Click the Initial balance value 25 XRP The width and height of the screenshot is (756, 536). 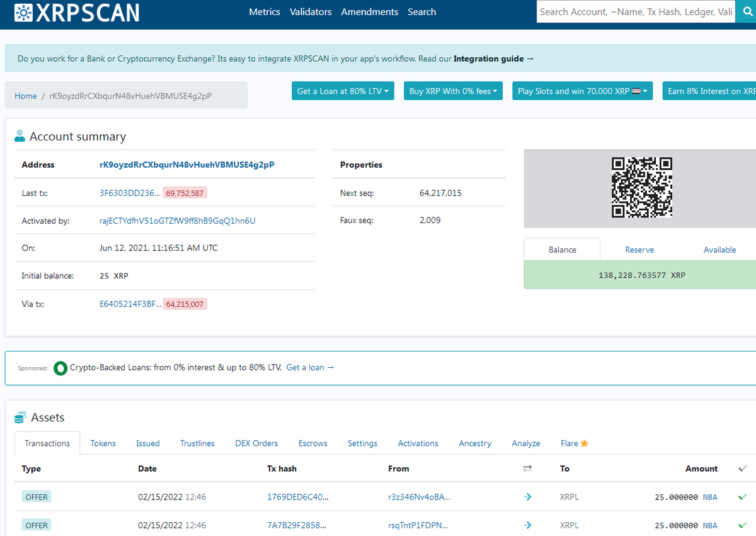pyautogui.click(x=114, y=276)
